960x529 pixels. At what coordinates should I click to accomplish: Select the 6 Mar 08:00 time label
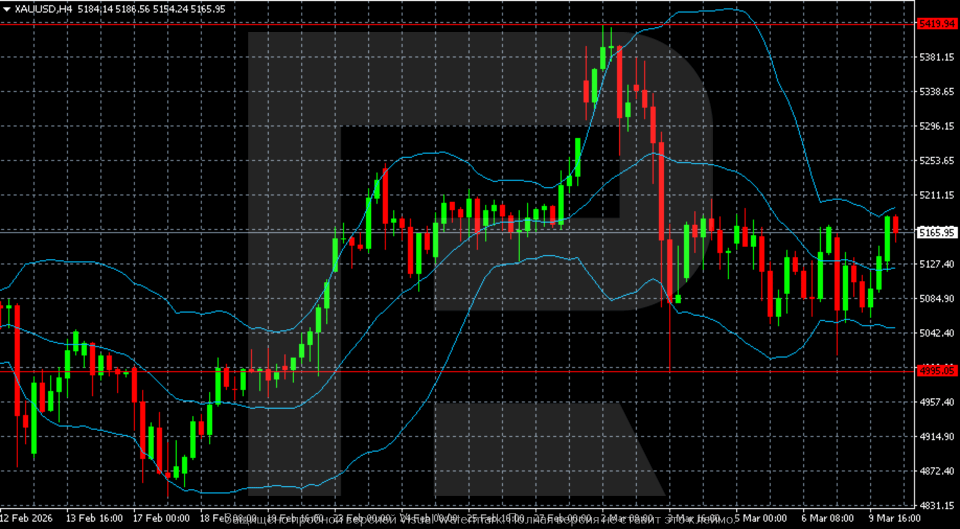(x=828, y=519)
